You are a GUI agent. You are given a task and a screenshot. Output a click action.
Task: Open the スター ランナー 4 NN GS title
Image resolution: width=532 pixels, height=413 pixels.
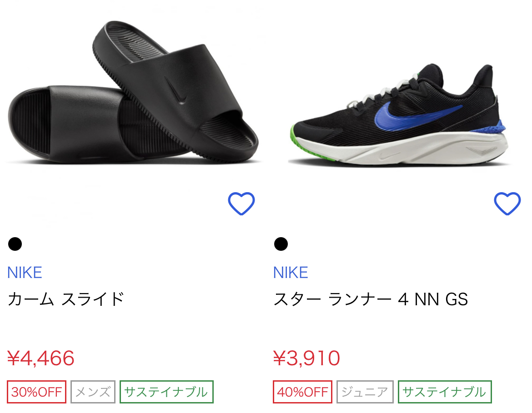[371, 299]
